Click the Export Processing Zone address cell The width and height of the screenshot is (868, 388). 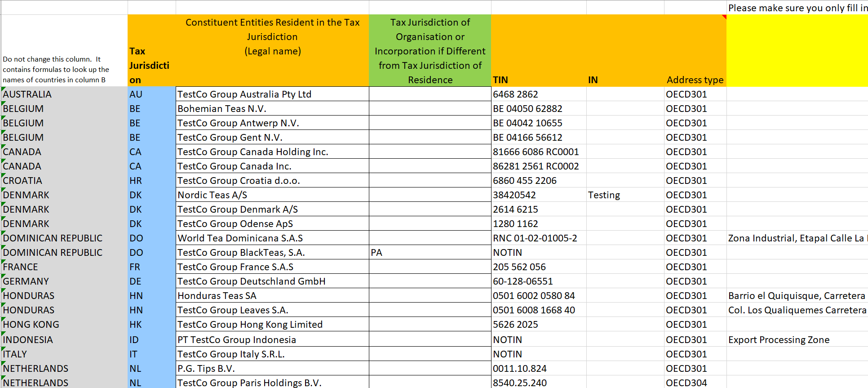click(797, 340)
